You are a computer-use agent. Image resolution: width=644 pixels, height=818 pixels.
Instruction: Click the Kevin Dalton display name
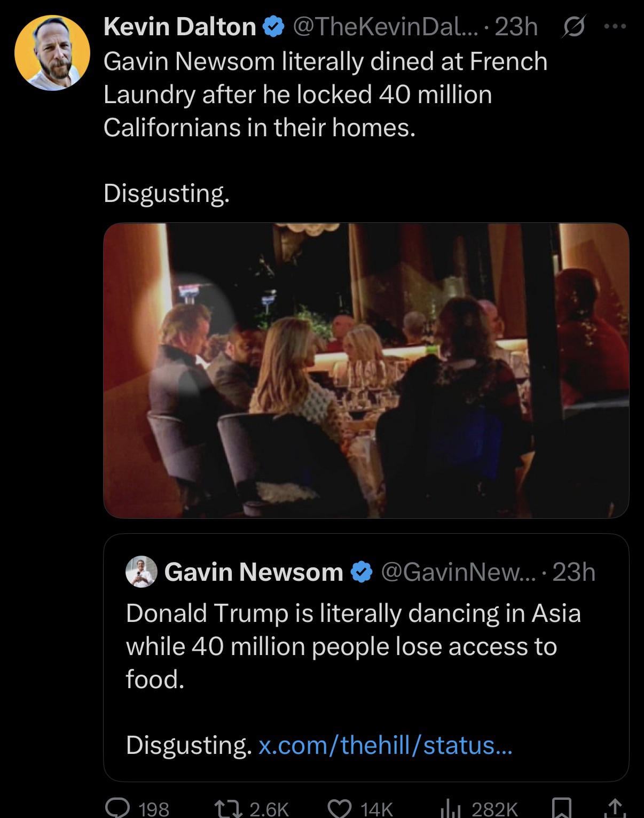pyautogui.click(x=179, y=27)
